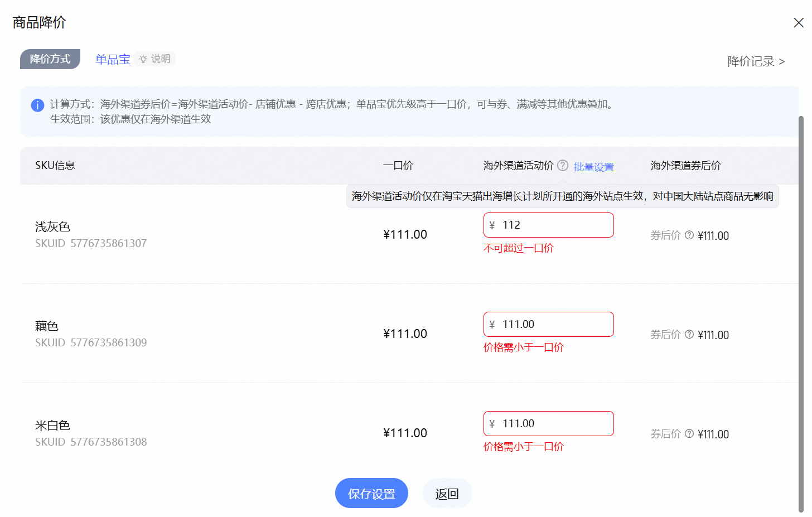Screen dimensions: 812x517
Task: Click the lightbulb 说明 icon
Action: 143,59
